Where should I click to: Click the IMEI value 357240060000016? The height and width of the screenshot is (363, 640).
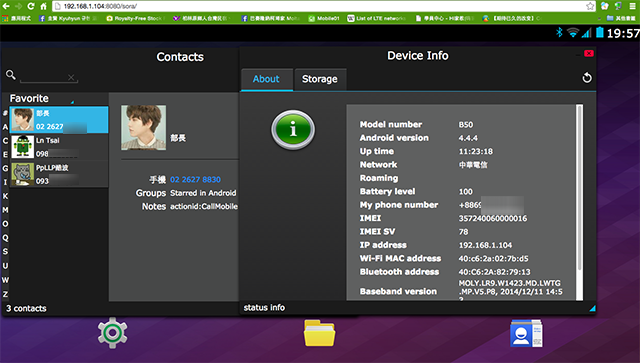[493, 218]
